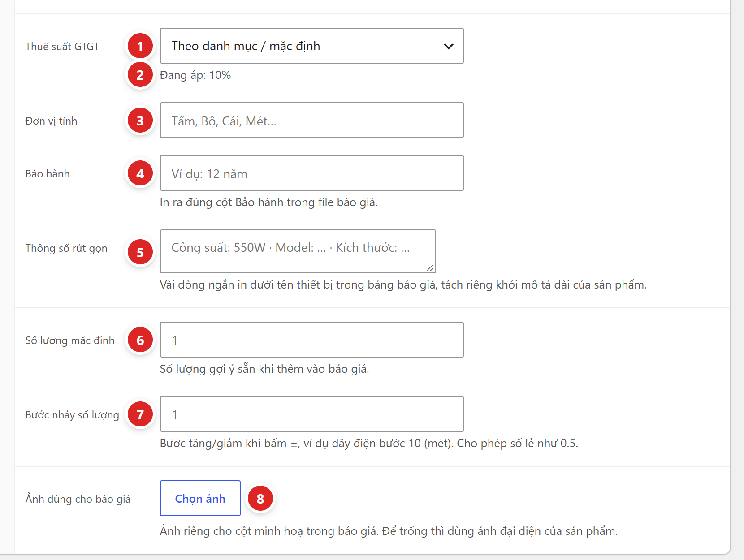Open the Thuế suất GTGT dropdown

pyautogui.click(x=311, y=46)
